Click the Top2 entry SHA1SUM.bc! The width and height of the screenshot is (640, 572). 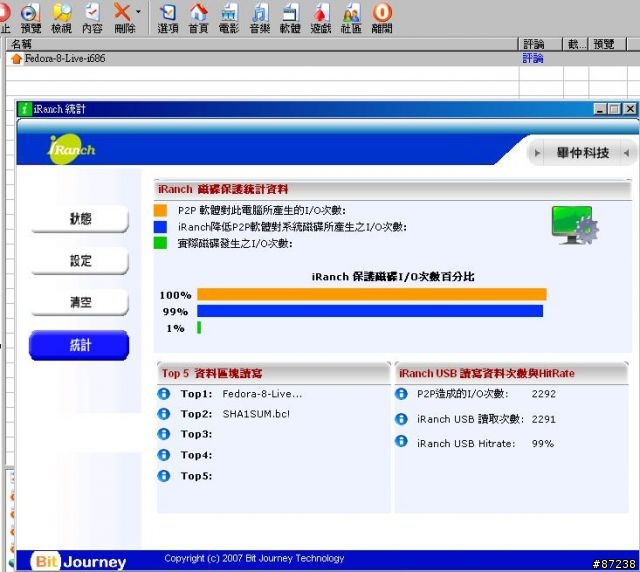(256, 414)
